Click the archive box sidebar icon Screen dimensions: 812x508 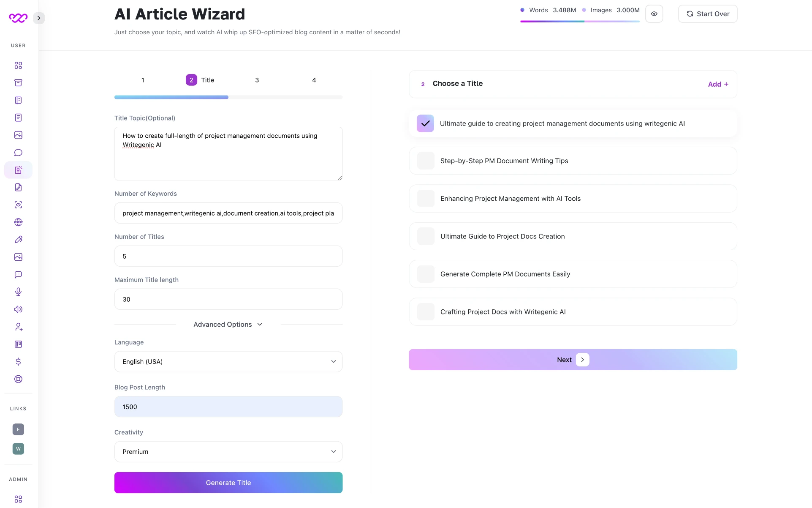(18, 83)
